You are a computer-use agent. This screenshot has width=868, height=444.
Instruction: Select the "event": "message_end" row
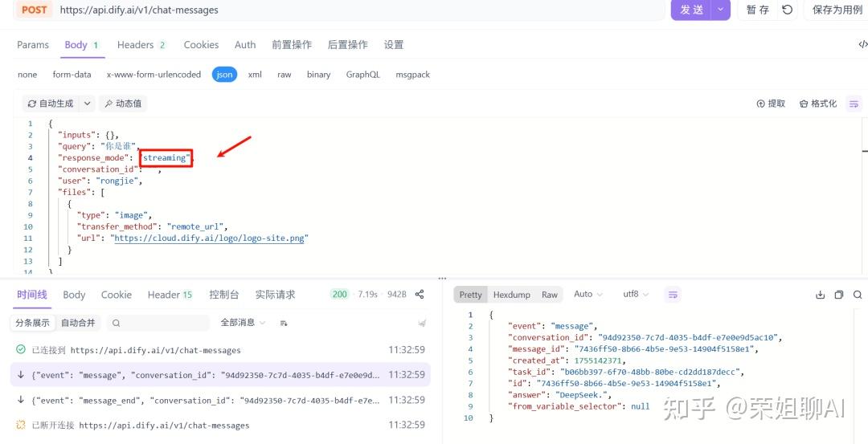coord(220,400)
